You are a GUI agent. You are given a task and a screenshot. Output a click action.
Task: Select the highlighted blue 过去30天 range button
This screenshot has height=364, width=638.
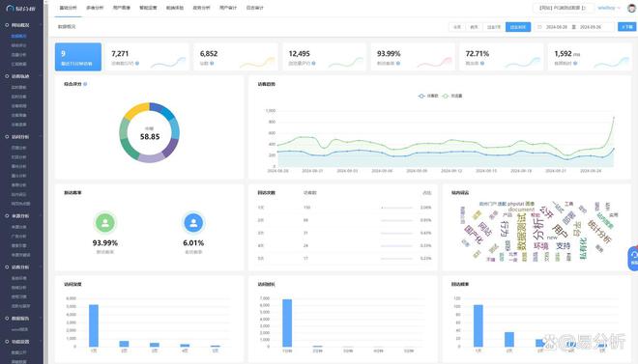tap(518, 27)
